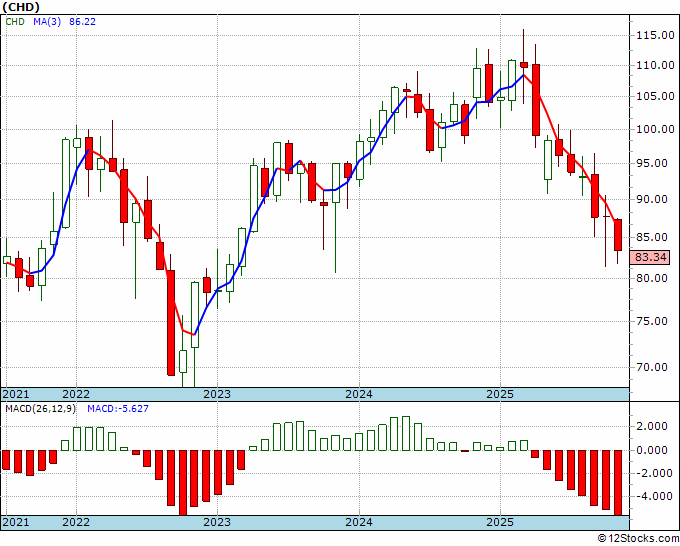This screenshot has height=546, width=680.
Task: Click the 70.00 price axis label
Action: tap(652, 367)
